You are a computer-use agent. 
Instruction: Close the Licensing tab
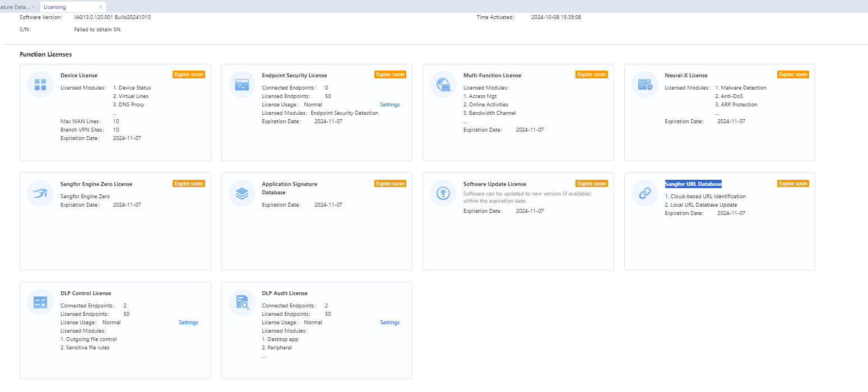[x=100, y=7]
